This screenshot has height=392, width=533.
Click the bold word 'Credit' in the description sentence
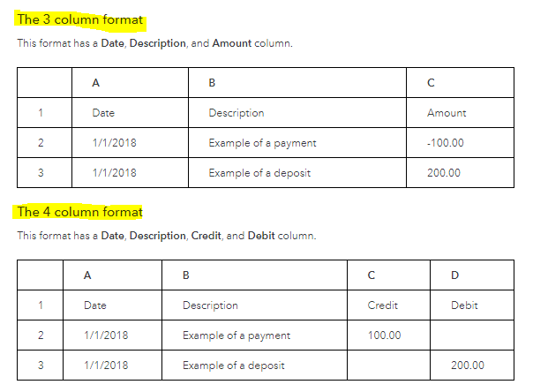click(206, 236)
